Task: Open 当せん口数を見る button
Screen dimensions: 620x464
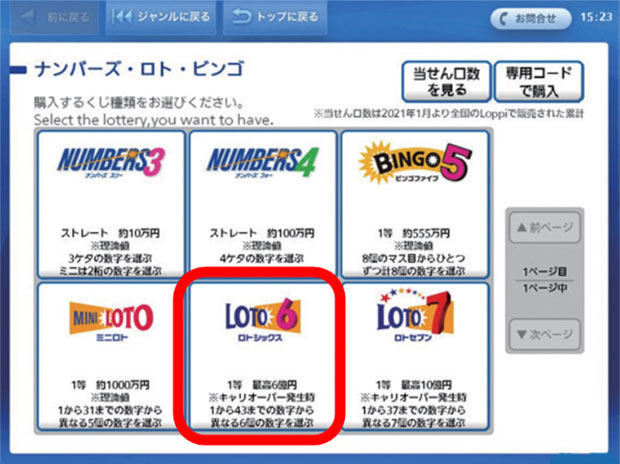Action: pos(446,81)
